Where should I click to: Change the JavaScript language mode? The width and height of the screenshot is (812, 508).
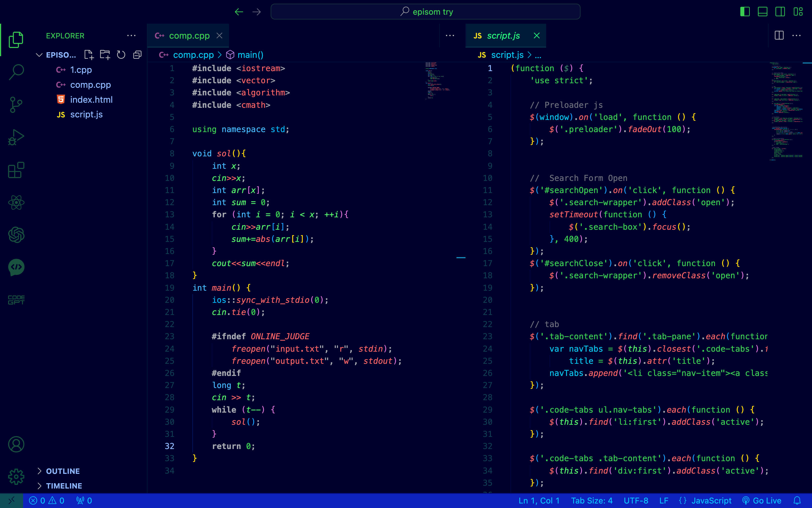711,501
